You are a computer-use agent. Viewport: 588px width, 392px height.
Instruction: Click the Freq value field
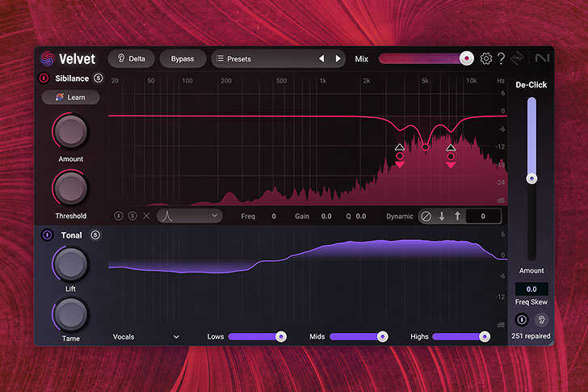coord(274,217)
